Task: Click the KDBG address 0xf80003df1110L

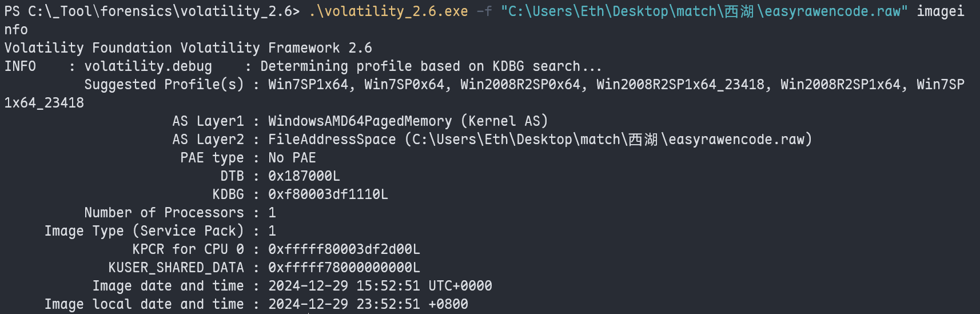Action: [x=328, y=194]
